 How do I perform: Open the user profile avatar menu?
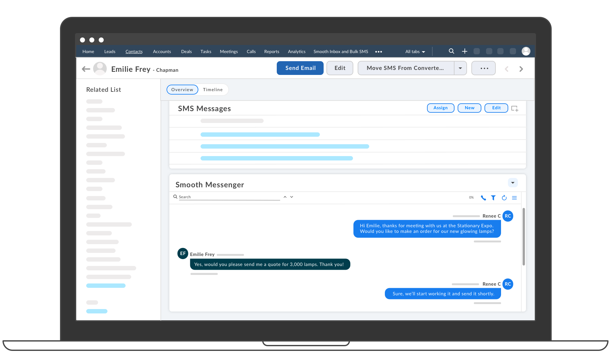(526, 51)
